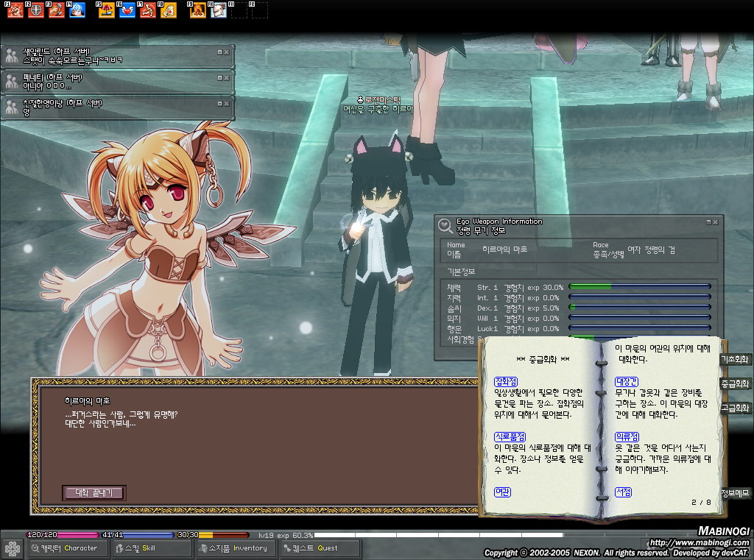Dismiss the 새일린드 message notification
754x560 pixels.
227,52
